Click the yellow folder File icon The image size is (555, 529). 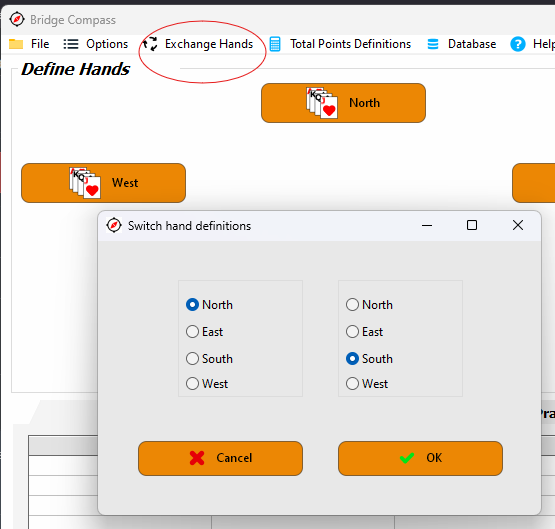[16, 44]
